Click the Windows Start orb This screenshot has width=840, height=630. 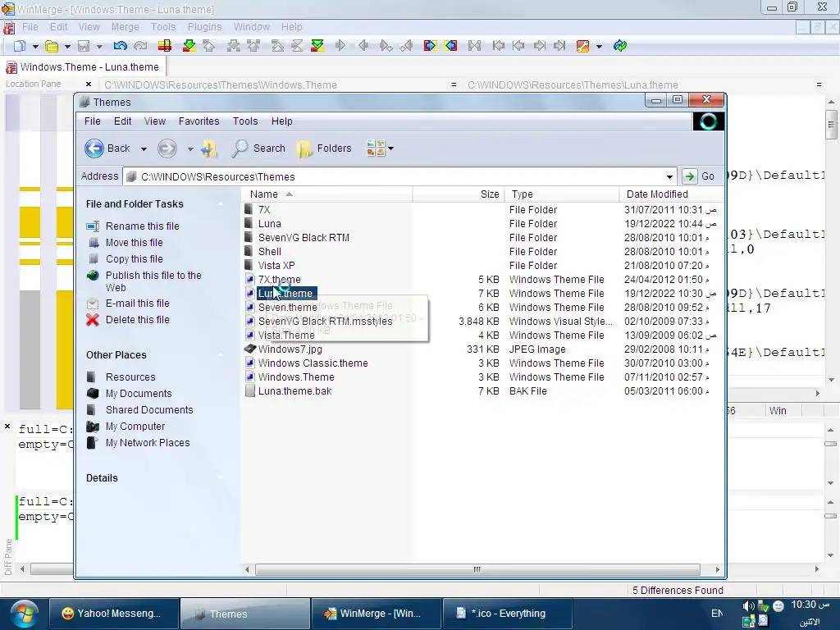24,614
